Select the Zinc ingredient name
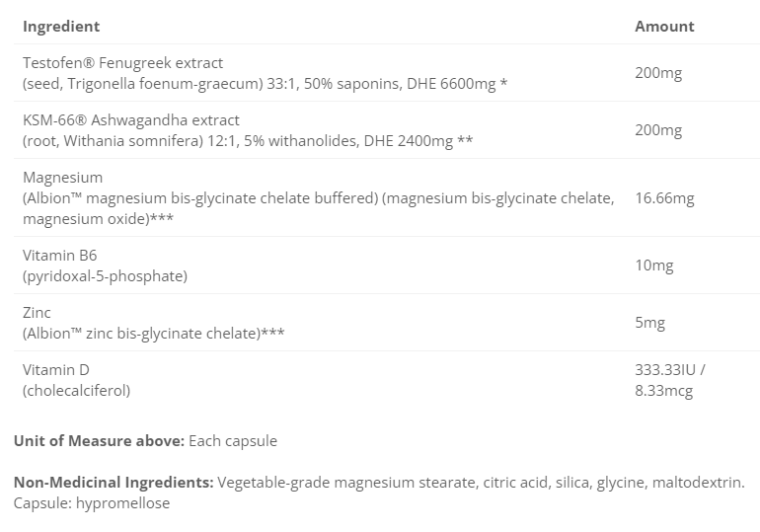This screenshot has width=760, height=532. pos(37,312)
